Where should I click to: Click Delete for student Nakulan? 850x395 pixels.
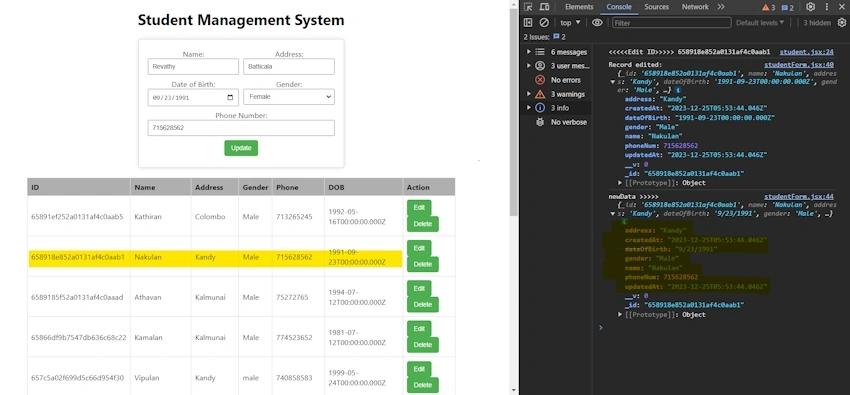423,264
